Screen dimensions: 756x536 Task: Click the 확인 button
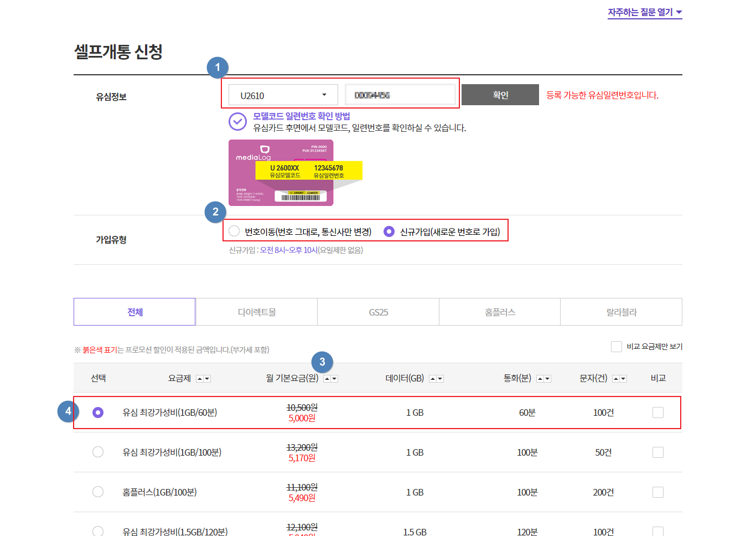(500, 95)
